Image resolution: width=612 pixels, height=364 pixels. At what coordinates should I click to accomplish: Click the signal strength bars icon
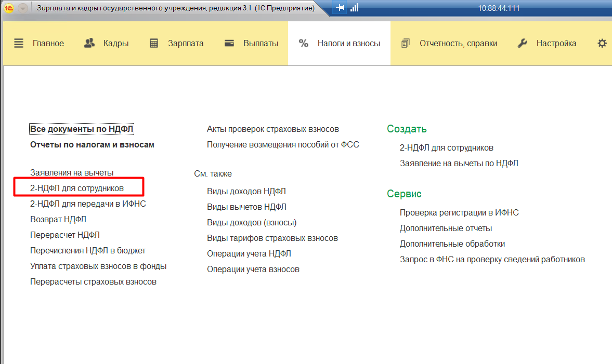pyautogui.click(x=355, y=8)
